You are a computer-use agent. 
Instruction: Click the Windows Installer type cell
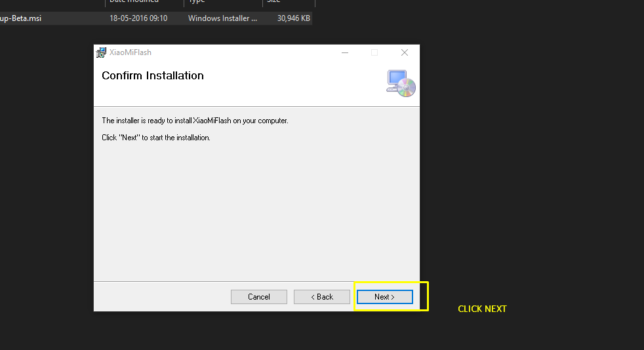pyautogui.click(x=222, y=18)
